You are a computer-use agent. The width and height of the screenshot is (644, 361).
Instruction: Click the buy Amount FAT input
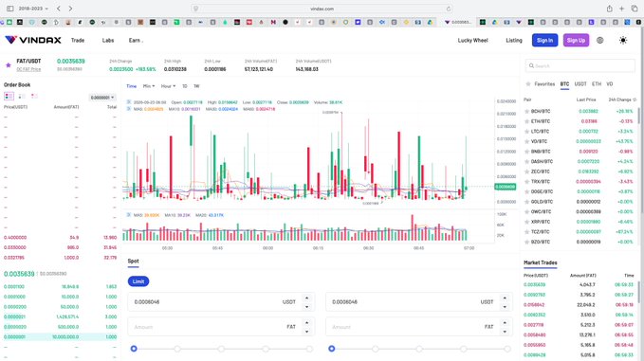pos(221,327)
